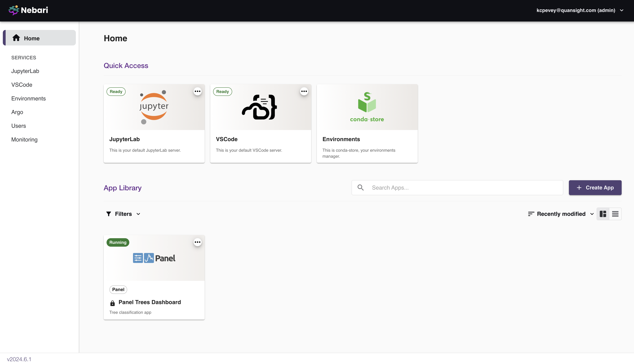Click the search magnifier icon in App Library
The width and height of the screenshot is (634, 364).
pyautogui.click(x=361, y=187)
